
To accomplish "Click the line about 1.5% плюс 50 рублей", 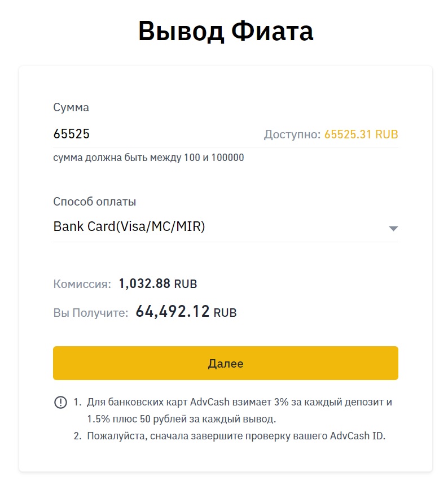I will pyautogui.click(x=181, y=419).
